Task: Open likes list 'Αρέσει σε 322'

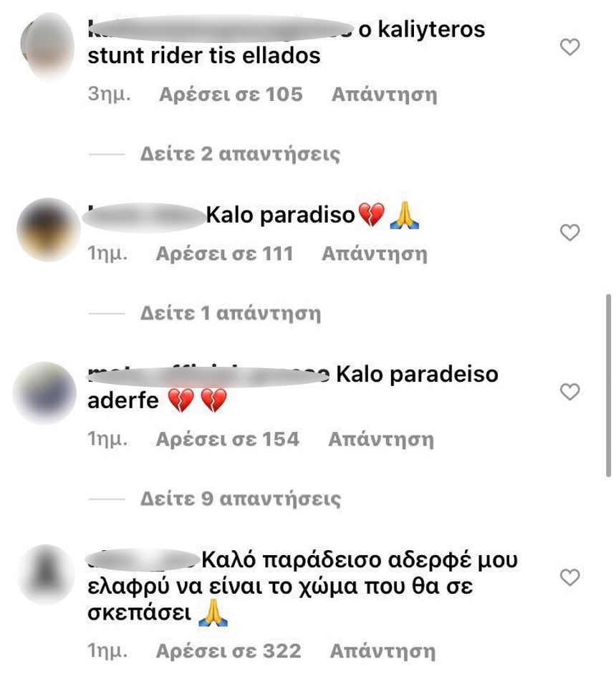Action: [228, 651]
